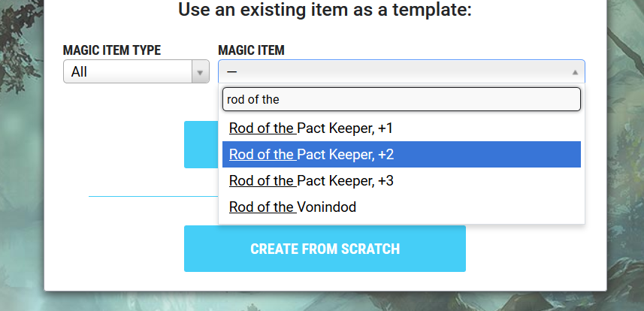Click the Magic Item Type down-arrow icon
This screenshot has height=311, width=644.
(200, 73)
